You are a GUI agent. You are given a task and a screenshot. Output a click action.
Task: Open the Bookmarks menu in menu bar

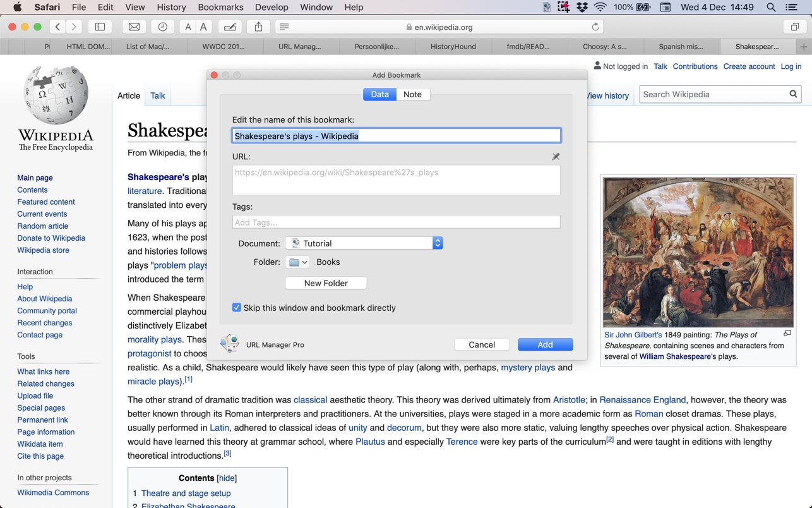[220, 7]
